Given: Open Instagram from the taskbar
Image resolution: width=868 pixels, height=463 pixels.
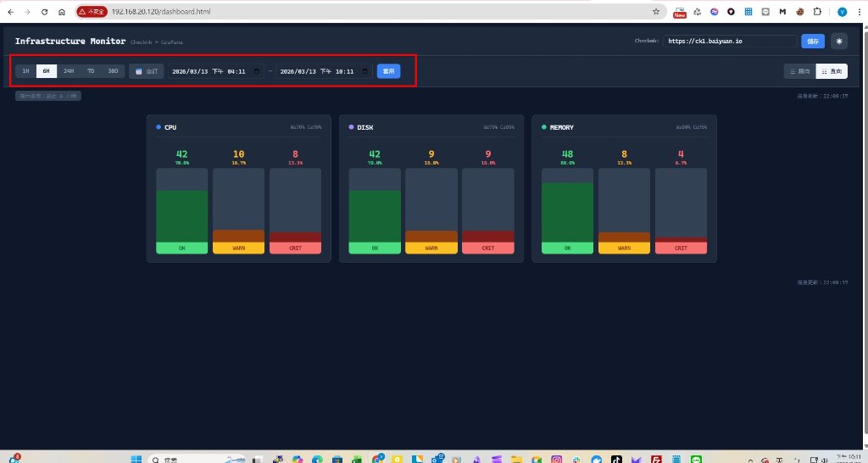Looking at the screenshot, I should (x=556, y=459).
